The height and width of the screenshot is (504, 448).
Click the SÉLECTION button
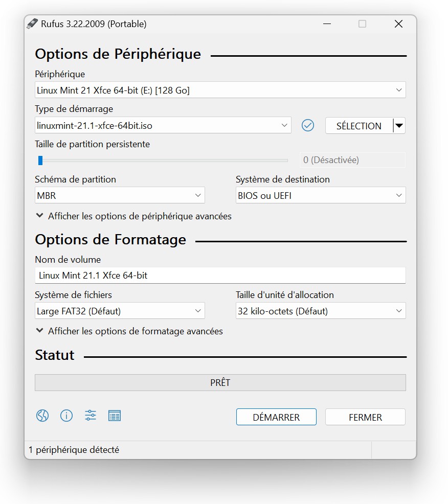click(x=359, y=126)
